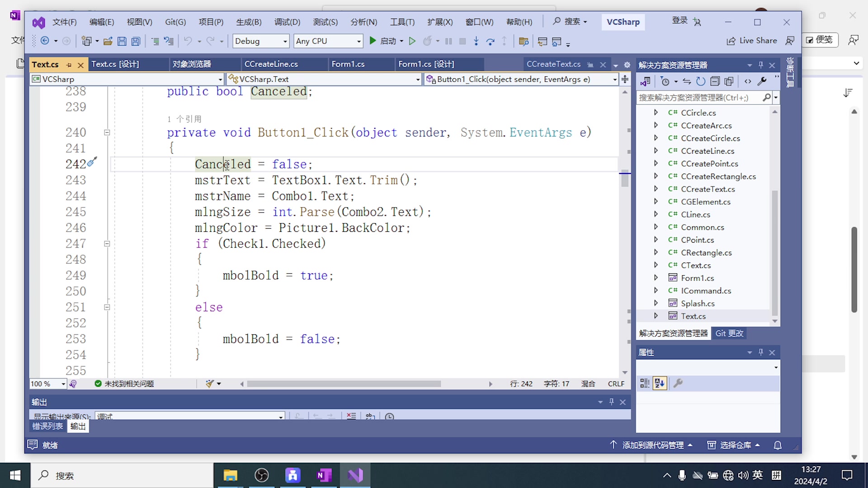Collapse All items in Solution Explorer
The image size is (868, 488).
point(715,81)
